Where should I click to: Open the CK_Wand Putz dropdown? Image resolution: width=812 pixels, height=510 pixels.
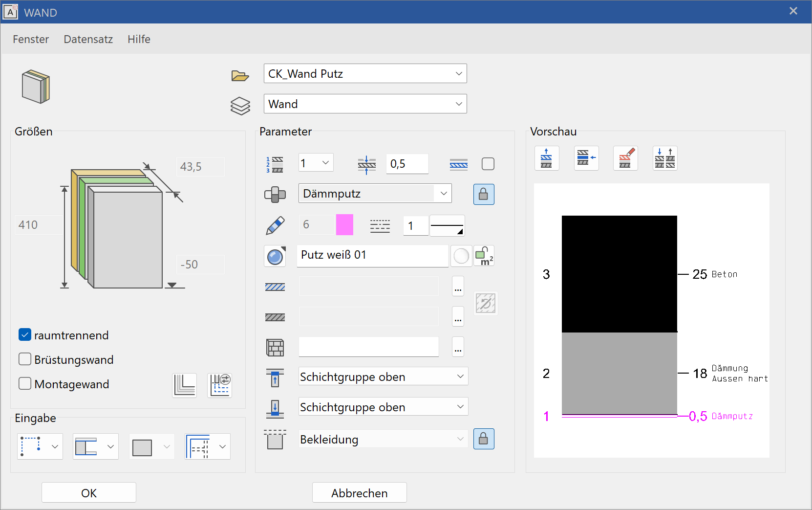click(365, 73)
